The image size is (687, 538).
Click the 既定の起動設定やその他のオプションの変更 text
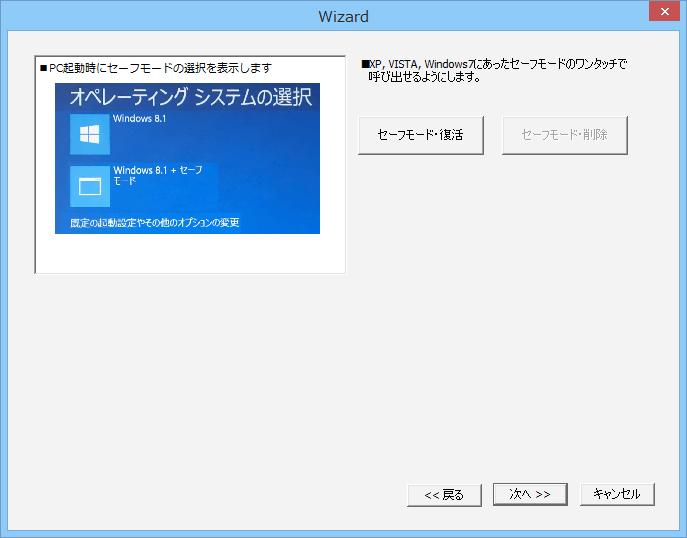click(155, 223)
